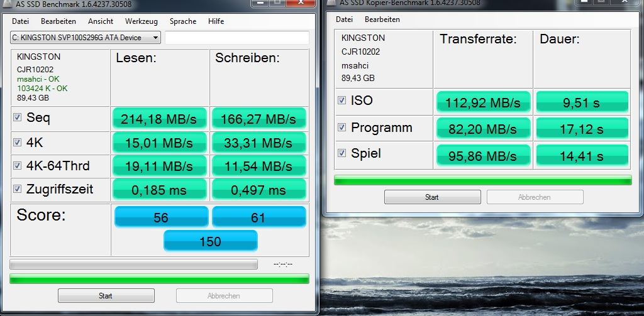The image size is (644, 316).
Task: Click Start in Kopier-Benchmark window
Action: point(432,197)
